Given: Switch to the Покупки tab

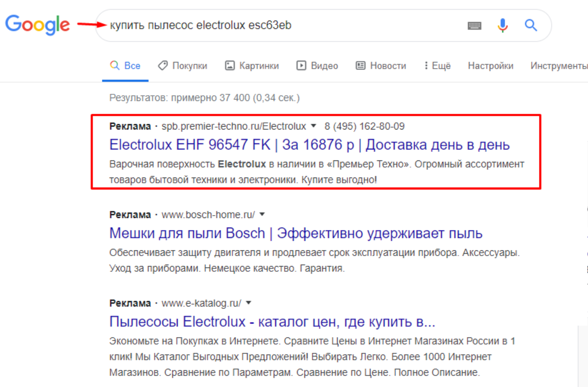Looking at the screenshot, I should [183, 66].
